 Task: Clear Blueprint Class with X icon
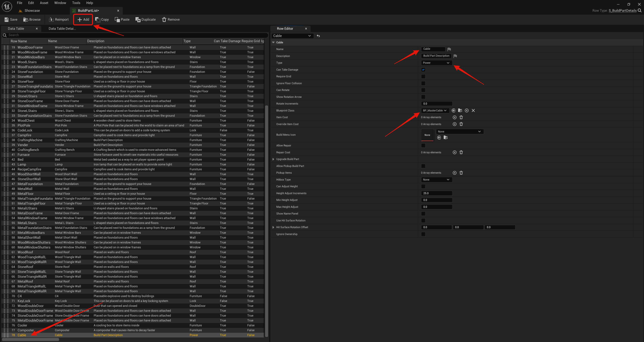pos(473,110)
